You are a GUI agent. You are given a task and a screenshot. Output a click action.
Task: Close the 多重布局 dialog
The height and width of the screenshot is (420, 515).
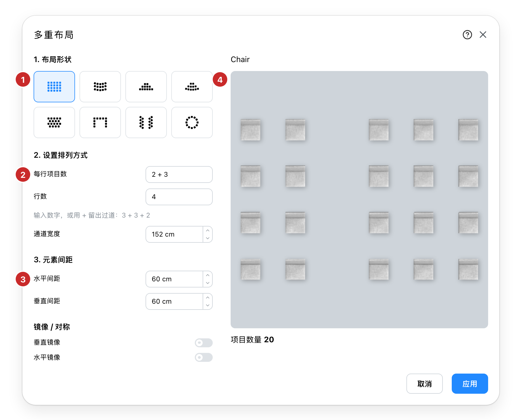coord(483,35)
